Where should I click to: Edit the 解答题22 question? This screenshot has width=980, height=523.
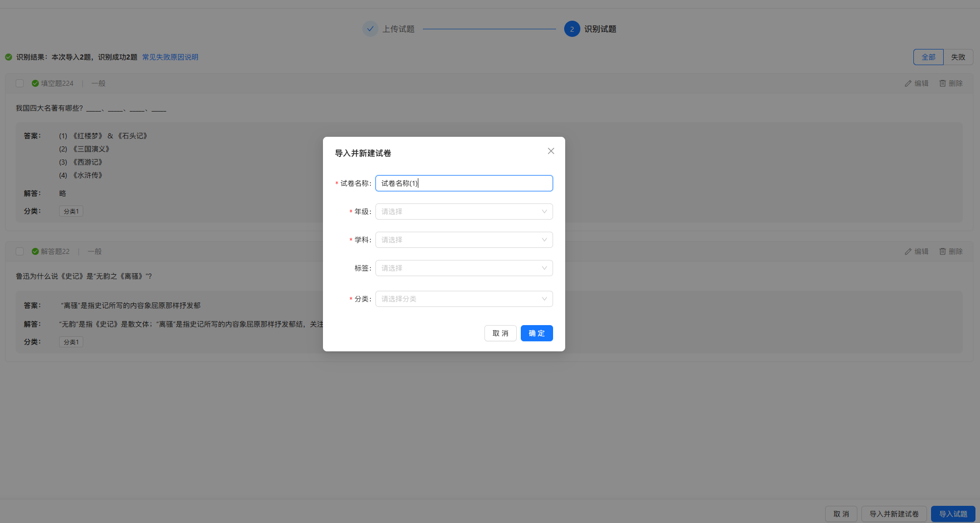pyautogui.click(x=916, y=251)
